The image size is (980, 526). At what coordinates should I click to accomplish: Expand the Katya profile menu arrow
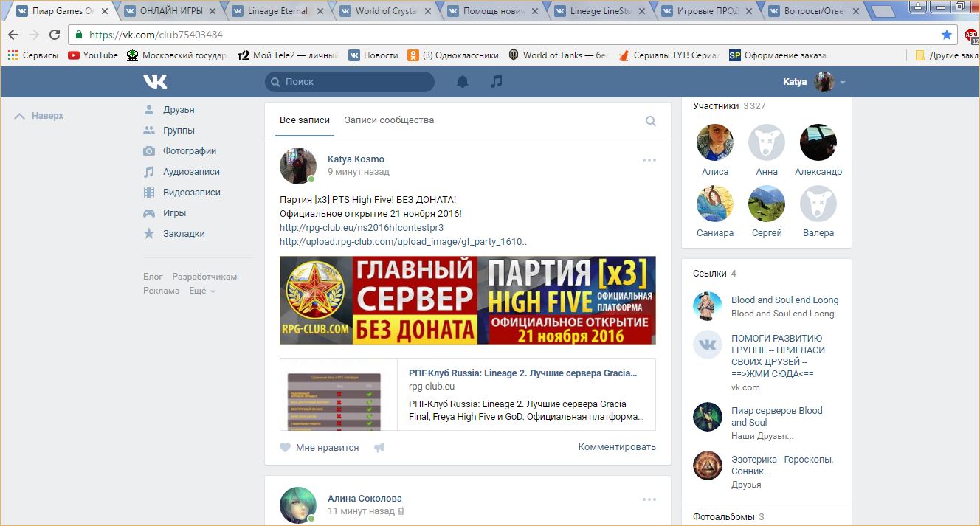click(843, 83)
